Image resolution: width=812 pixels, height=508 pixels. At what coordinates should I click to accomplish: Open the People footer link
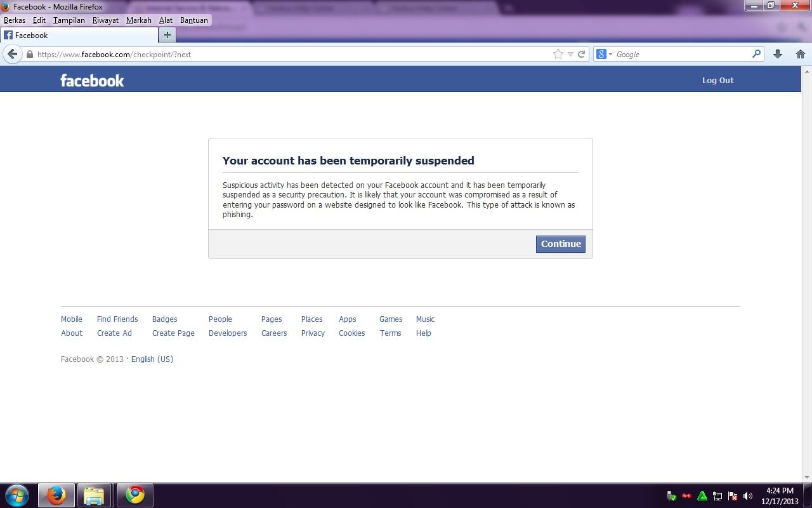220,319
